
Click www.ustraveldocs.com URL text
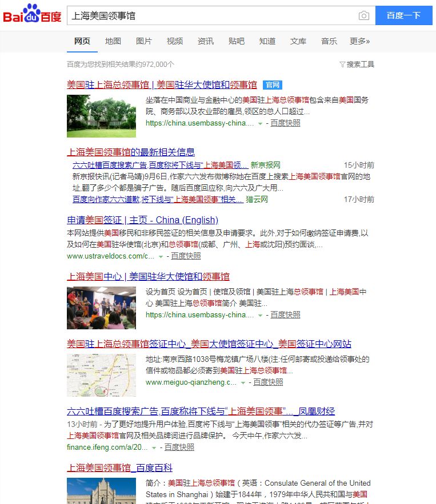click(110, 256)
